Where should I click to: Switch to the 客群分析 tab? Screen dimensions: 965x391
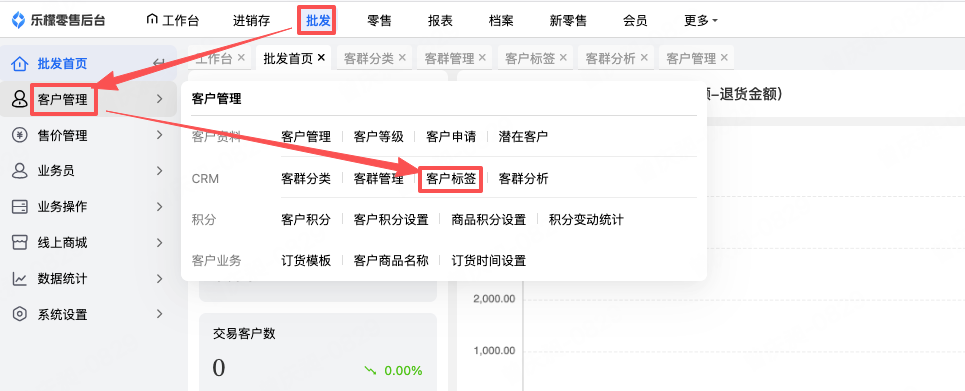pos(610,58)
